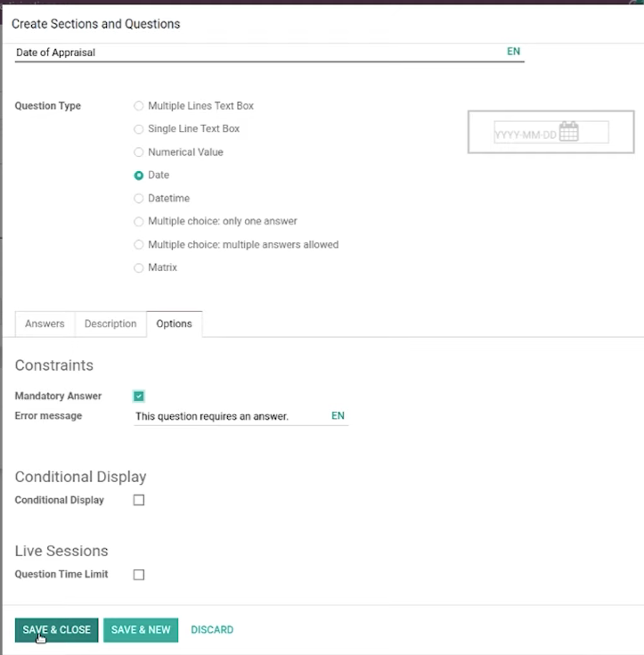644x655 pixels.
Task: Enable the Question Time Limit checkbox
Action: pyautogui.click(x=139, y=575)
